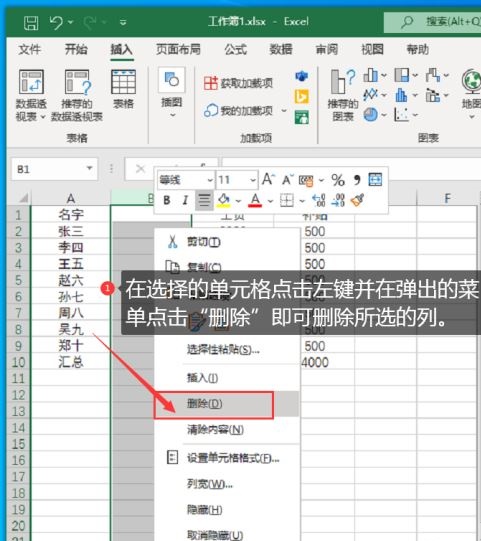Click merge and center icon
The width and height of the screenshot is (481, 541).
pos(375,179)
